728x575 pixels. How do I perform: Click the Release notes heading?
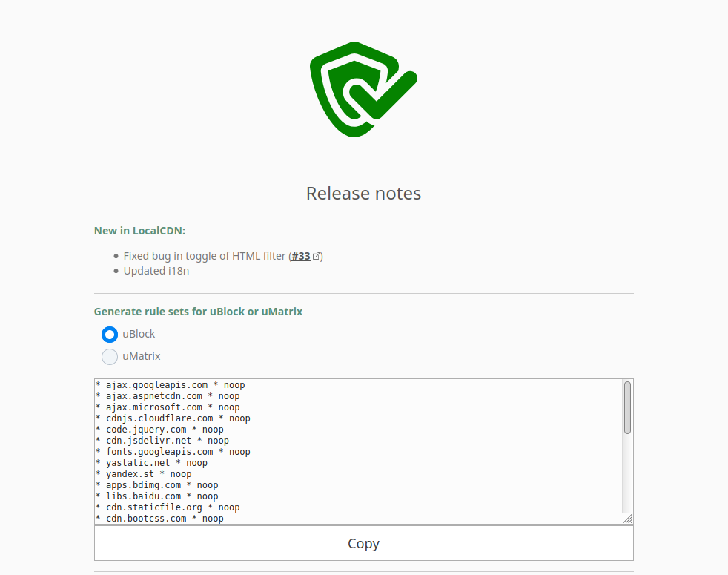(363, 194)
